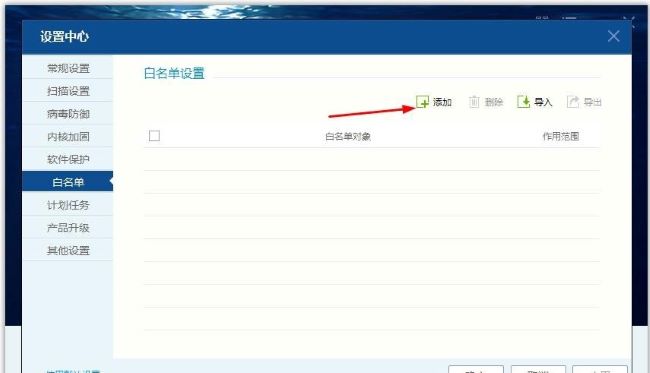Go to the 软件保护 tab

[x=68, y=159]
